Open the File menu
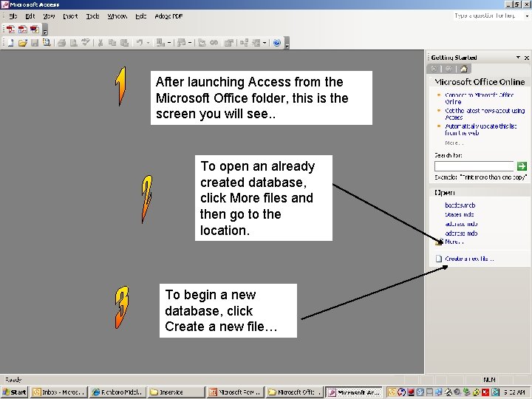This screenshot has height=399, width=532. tap(13, 16)
